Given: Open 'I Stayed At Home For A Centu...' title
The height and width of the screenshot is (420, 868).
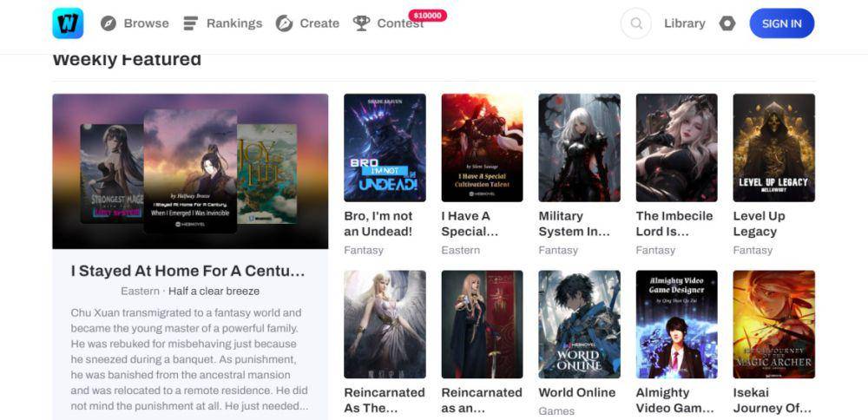Looking at the screenshot, I should [188, 271].
